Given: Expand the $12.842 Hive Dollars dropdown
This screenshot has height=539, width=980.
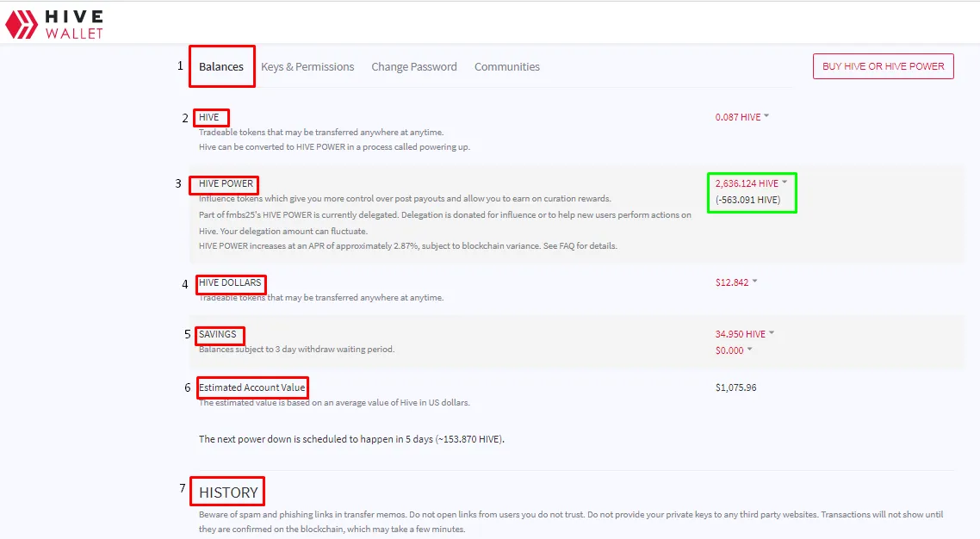Looking at the screenshot, I should (x=736, y=282).
